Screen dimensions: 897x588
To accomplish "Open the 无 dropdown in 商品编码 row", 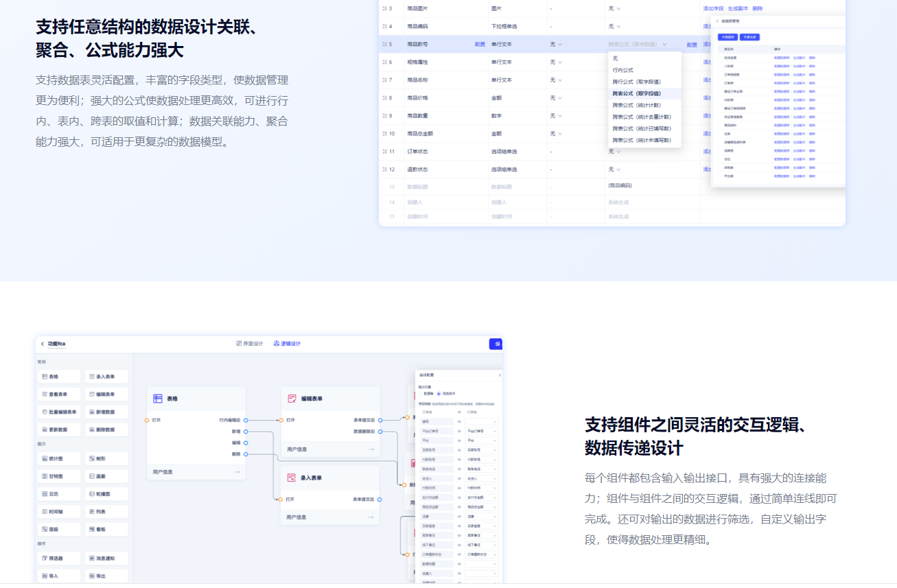I will [614, 26].
